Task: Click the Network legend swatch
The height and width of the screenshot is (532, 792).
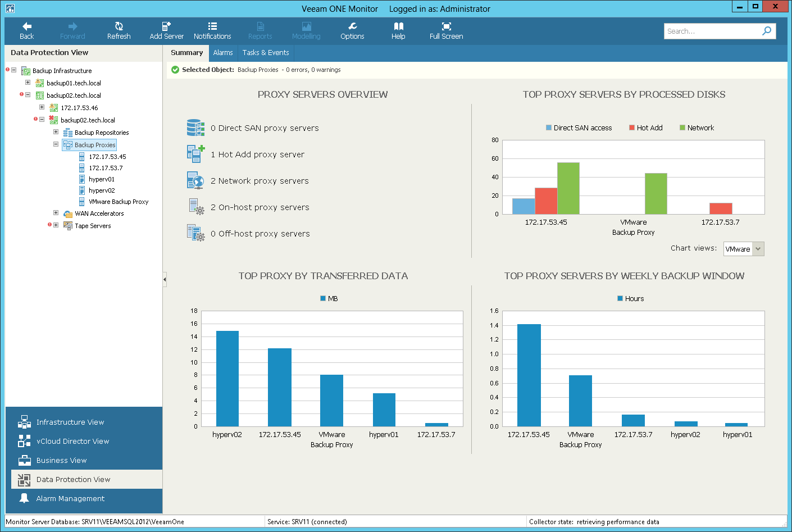Action: click(x=682, y=128)
